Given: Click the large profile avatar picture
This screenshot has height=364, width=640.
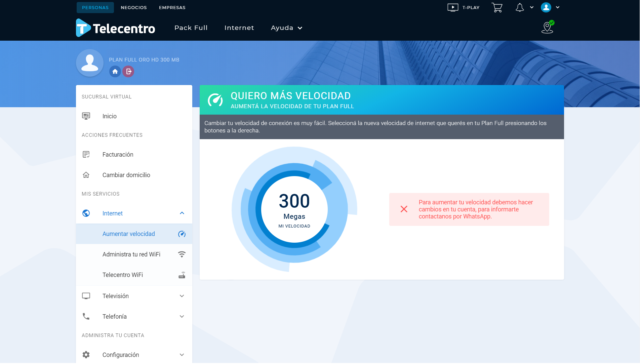Looking at the screenshot, I should coord(90,63).
